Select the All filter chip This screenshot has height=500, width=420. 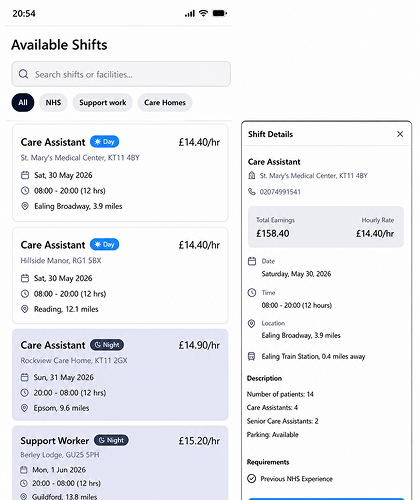[23, 102]
